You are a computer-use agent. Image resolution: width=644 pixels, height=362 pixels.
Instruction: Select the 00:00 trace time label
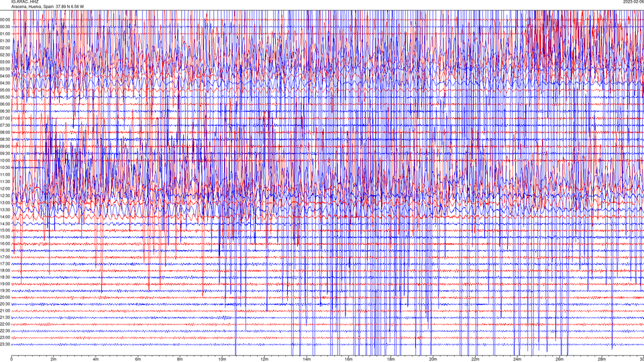[5, 19]
